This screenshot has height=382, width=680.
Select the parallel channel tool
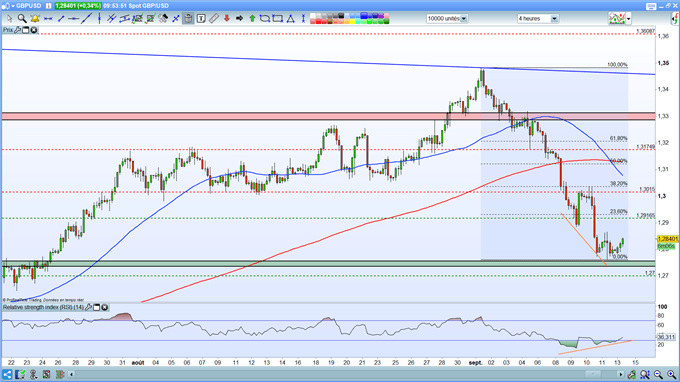[124, 19]
